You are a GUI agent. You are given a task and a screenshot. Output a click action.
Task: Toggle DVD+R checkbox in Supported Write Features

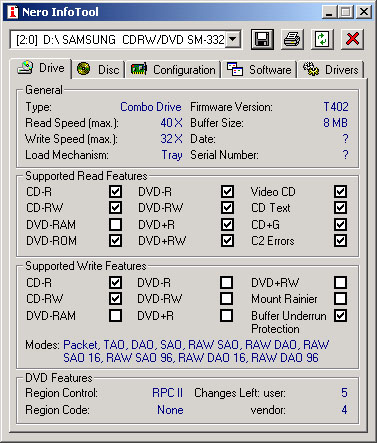pos(227,315)
